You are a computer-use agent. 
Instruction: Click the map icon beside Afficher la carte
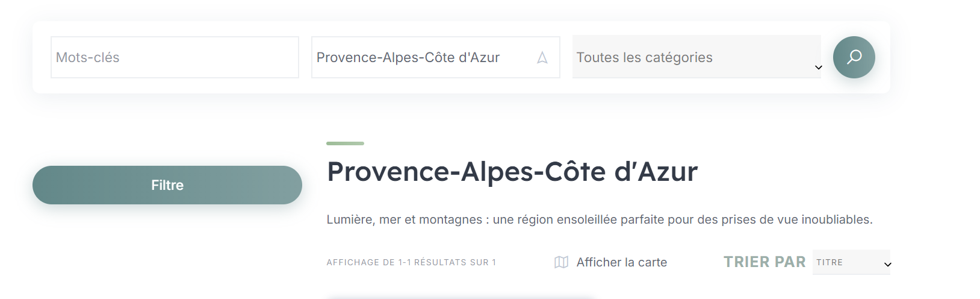point(561,262)
